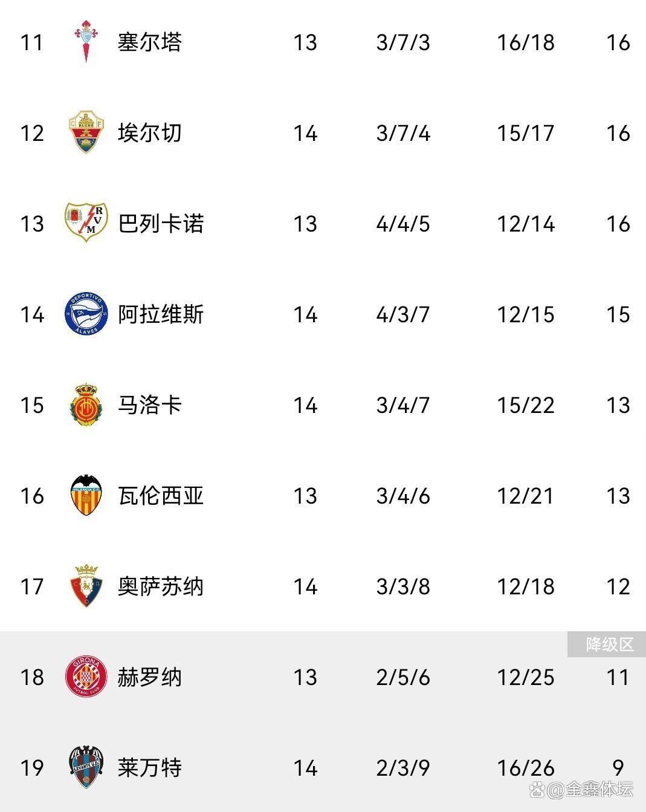Click the Valencia bat crest icon
This screenshot has height=812, width=646.
point(86,495)
